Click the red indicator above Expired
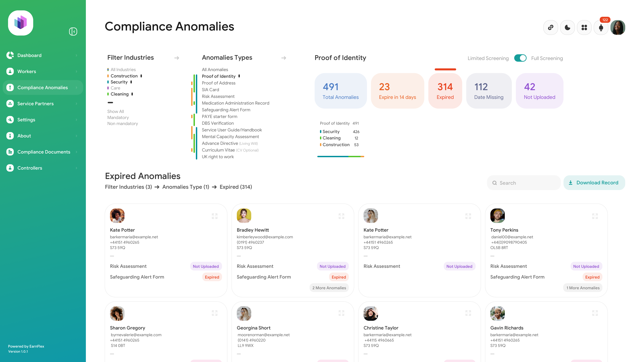This screenshot has height=362, width=644. (x=445, y=69)
